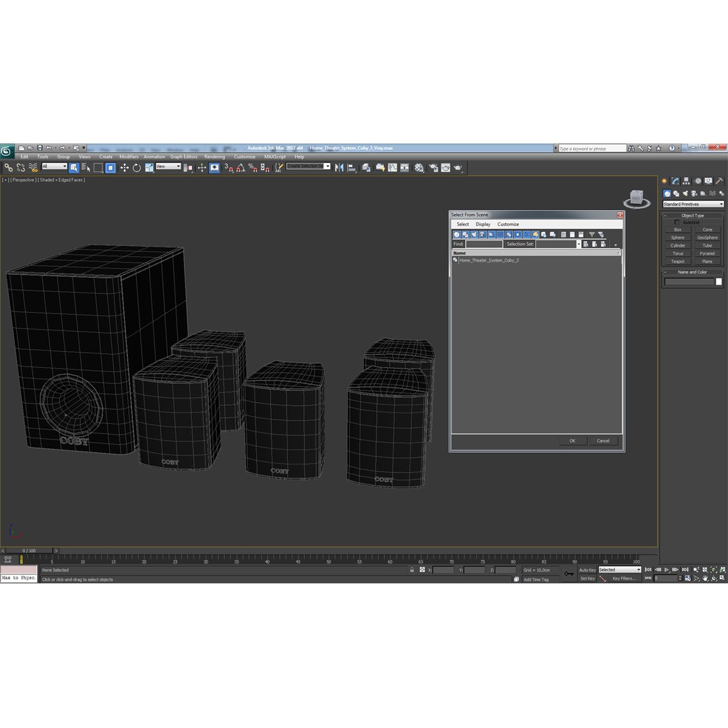The image size is (728, 728).
Task: Open the Manage Layers icon
Action: coord(366,168)
